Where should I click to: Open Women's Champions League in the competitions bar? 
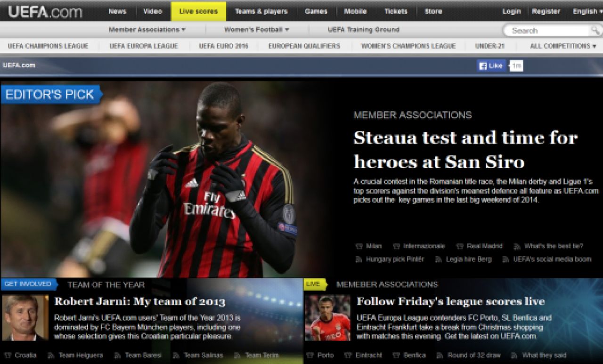pyautogui.click(x=408, y=46)
